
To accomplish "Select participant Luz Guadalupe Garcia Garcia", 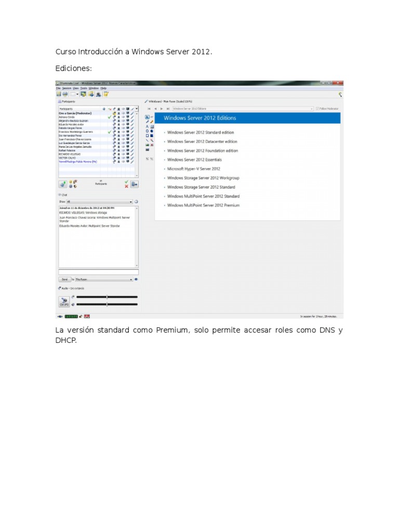I will [x=74, y=143].
